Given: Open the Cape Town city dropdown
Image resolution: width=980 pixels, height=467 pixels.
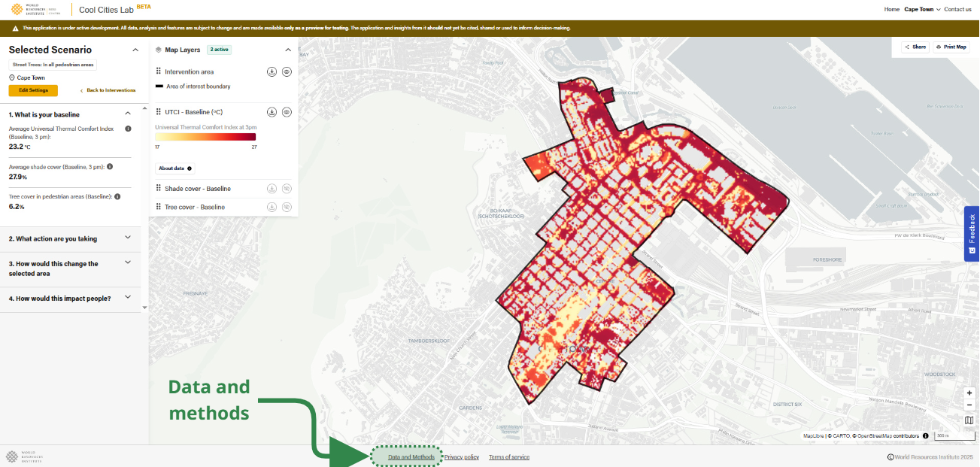Looking at the screenshot, I should (x=922, y=9).
